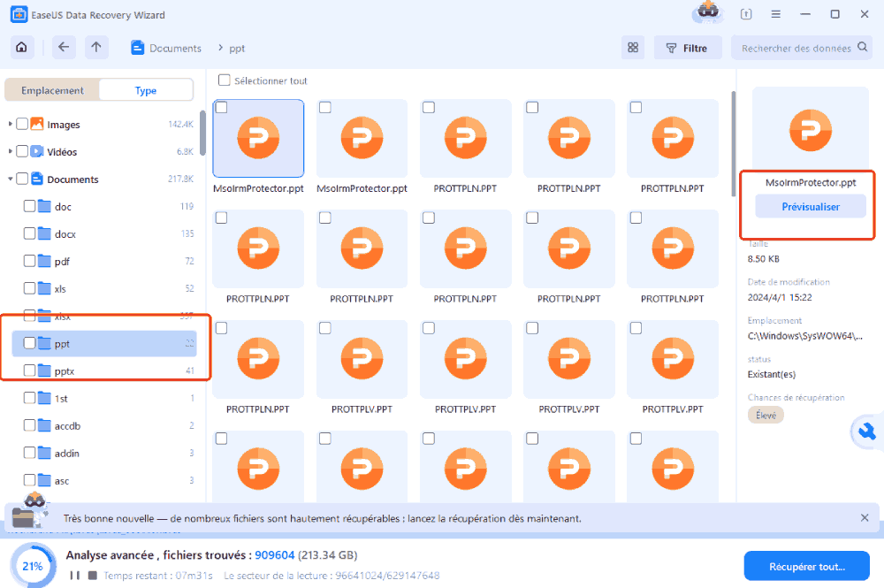Click the EaseUS app logo icon
Image resolution: width=884 pixels, height=588 pixels.
coord(19,15)
